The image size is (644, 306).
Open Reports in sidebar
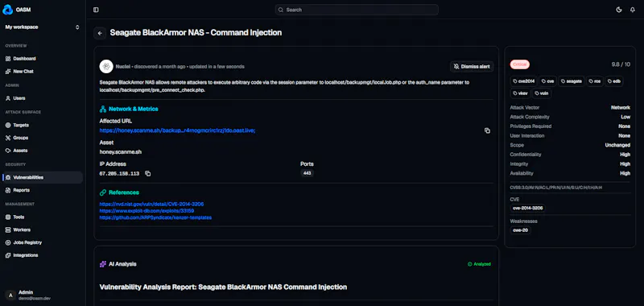coord(42,190)
